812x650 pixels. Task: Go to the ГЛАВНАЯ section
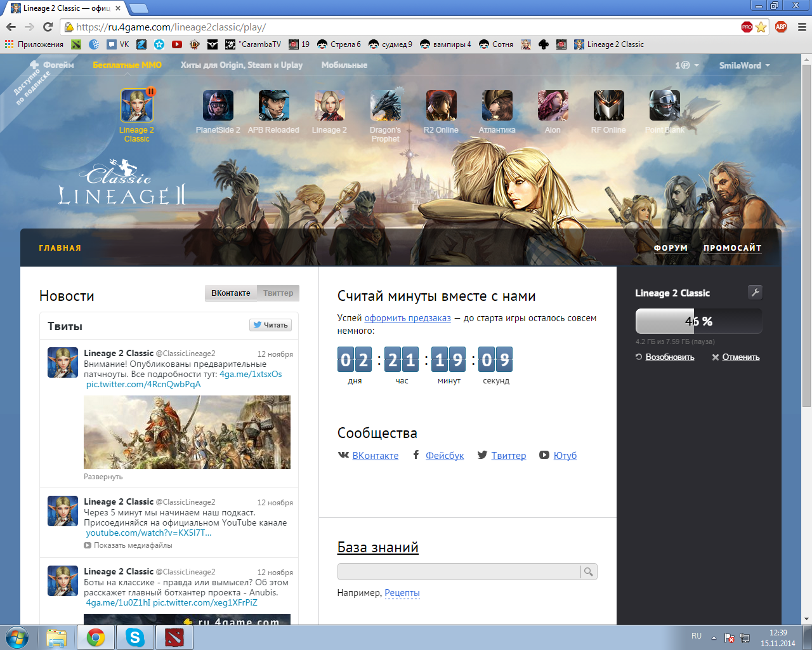(60, 248)
